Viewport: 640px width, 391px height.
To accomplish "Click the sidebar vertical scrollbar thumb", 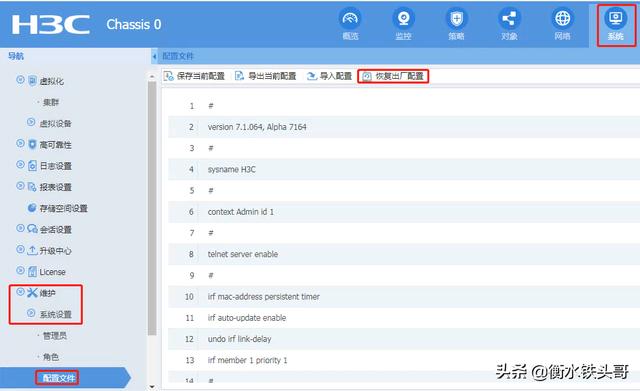I will [152, 208].
